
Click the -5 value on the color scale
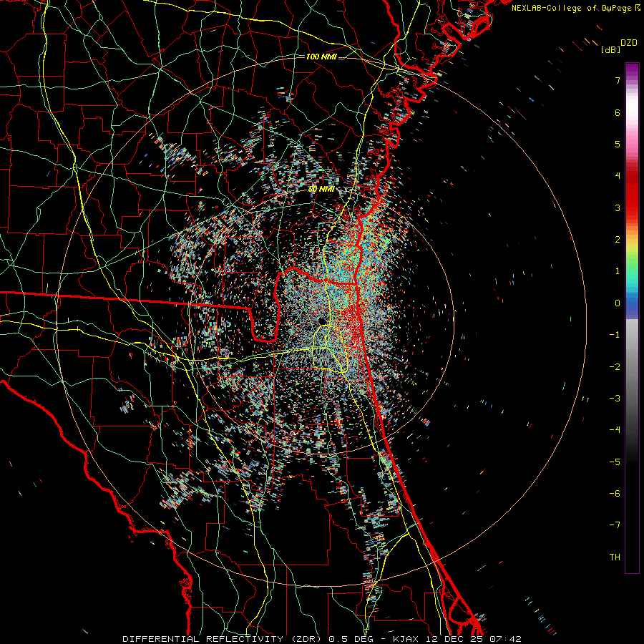click(x=615, y=462)
